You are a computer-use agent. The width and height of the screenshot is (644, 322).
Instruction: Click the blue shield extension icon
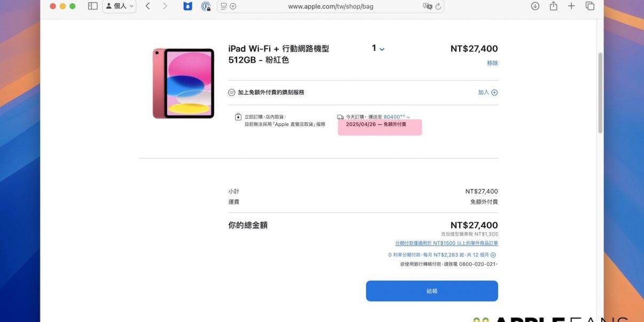click(187, 6)
